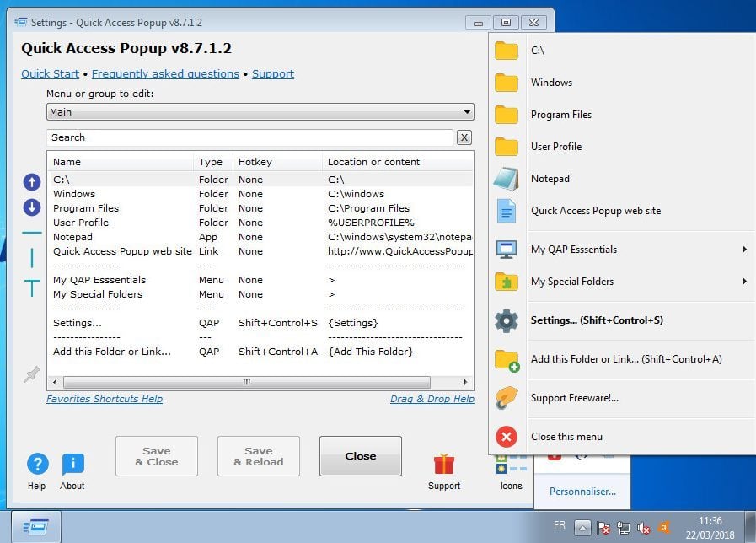Click the Notepad icon in popup menu

coord(507,179)
